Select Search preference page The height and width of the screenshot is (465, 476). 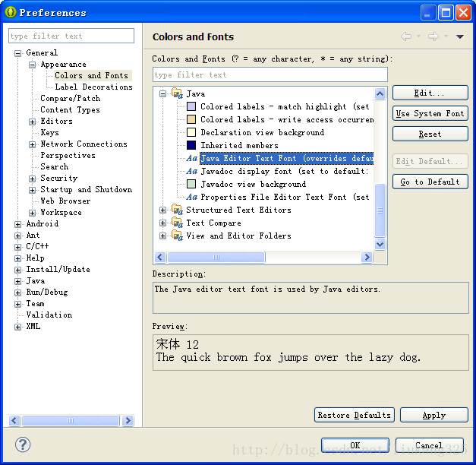(55, 166)
